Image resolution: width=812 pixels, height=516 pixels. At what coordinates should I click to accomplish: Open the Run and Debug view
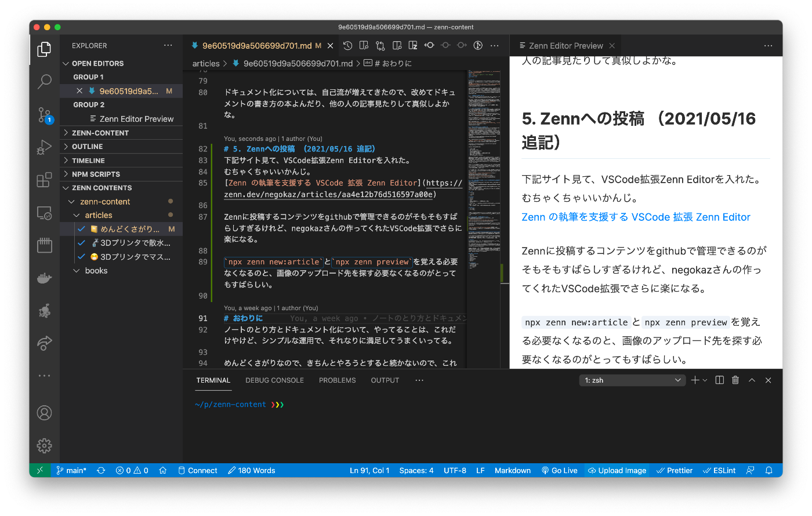click(44, 147)
